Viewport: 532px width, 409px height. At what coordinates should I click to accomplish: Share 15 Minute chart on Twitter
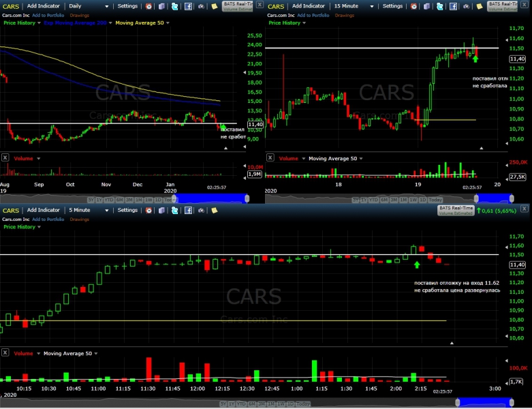440,6
